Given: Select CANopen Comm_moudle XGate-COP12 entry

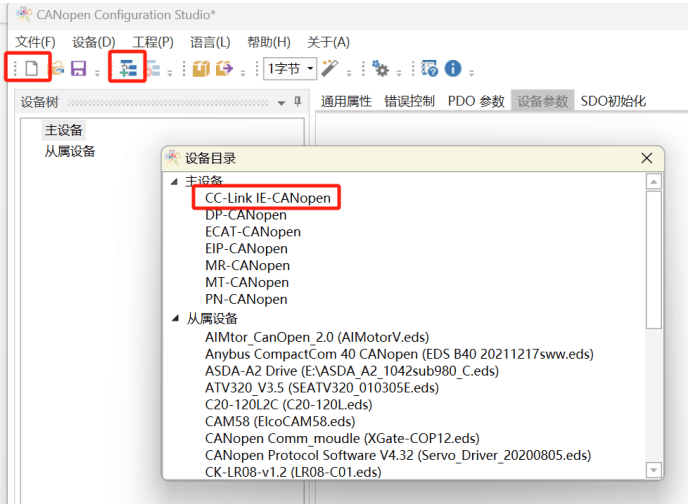Looking at the screenshot, I should (342, 438).
